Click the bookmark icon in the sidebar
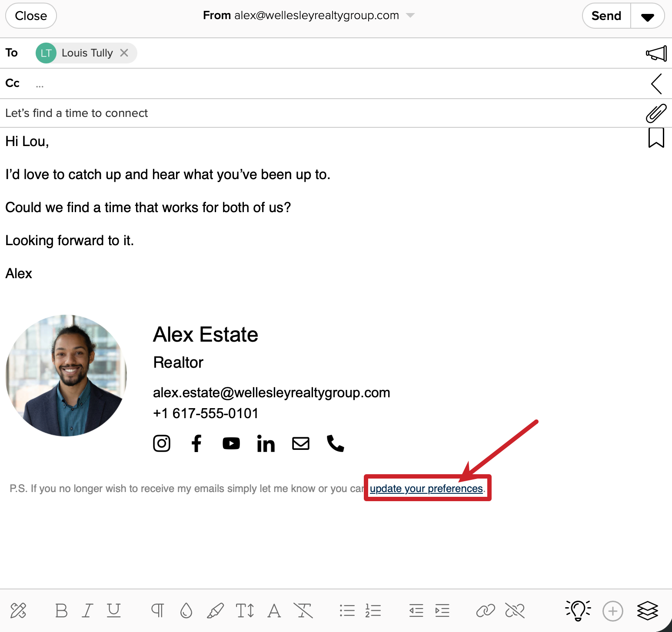The image size is (672, 632). tap(656, 138)
